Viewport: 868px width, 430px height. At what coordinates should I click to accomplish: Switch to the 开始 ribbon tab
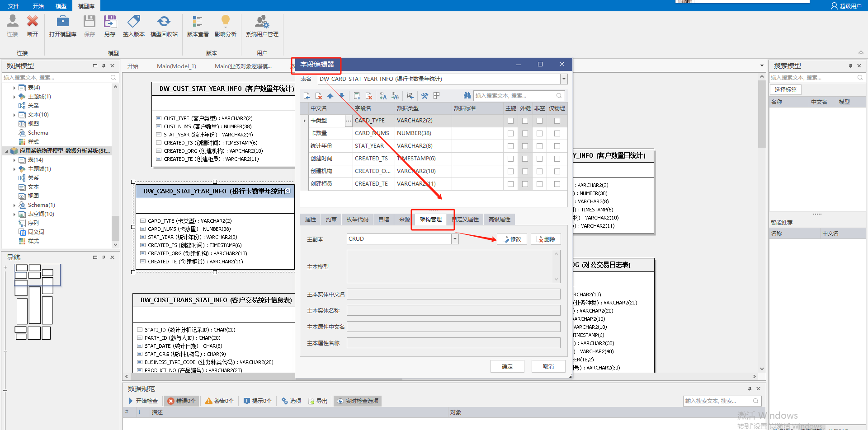pos(38,6)
